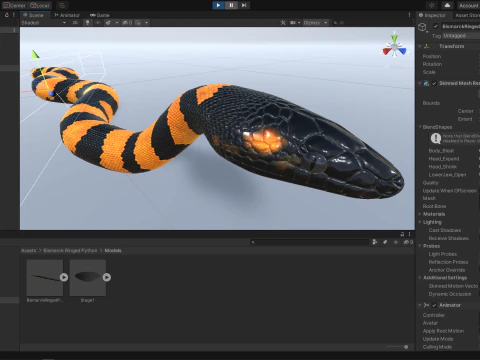
Task: Open the Hierarchy panel three-dot menu
Action: click(x=14, y=15)
